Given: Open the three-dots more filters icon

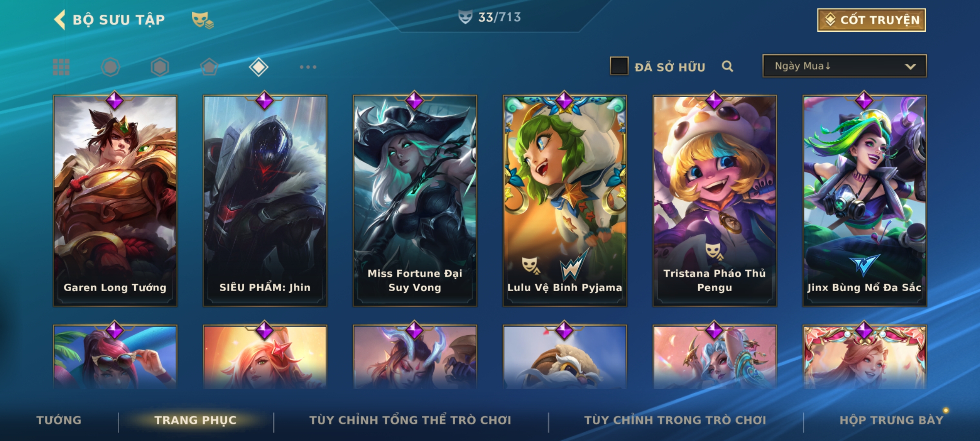Looking at the screenshot, I should click(x=308, y=67).
